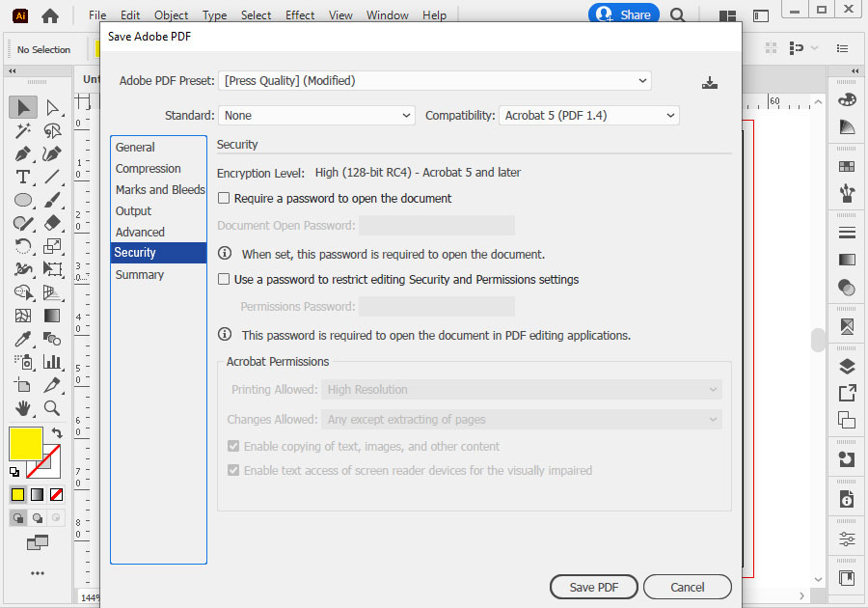Screen dimensions: 868x608
Task: Open the Standard dropdown
Action: click(316, 115)
